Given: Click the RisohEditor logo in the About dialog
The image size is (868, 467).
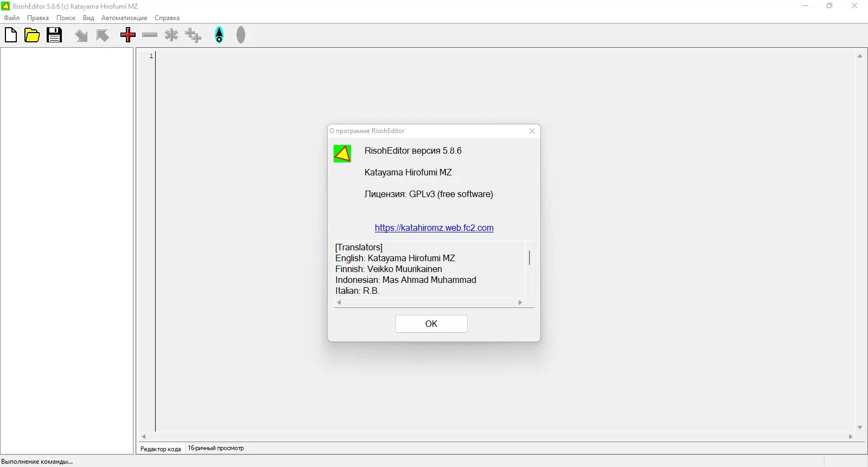Looking at the screenshot, I should click(342, 154).
